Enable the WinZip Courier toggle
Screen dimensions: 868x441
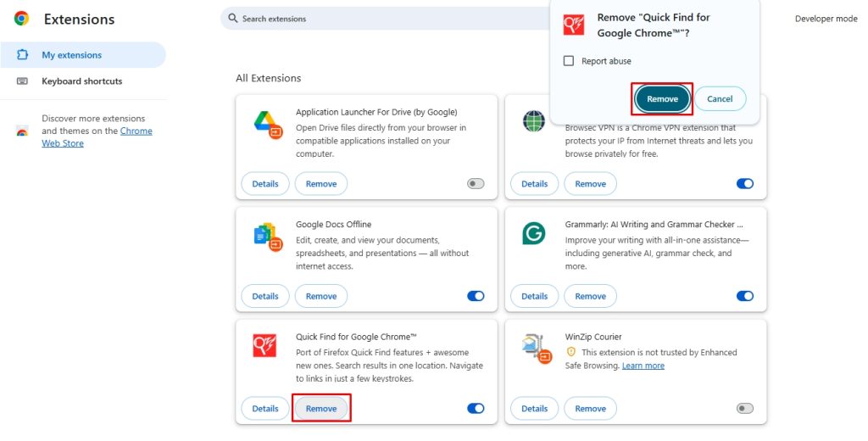click(x=745, y=408)
